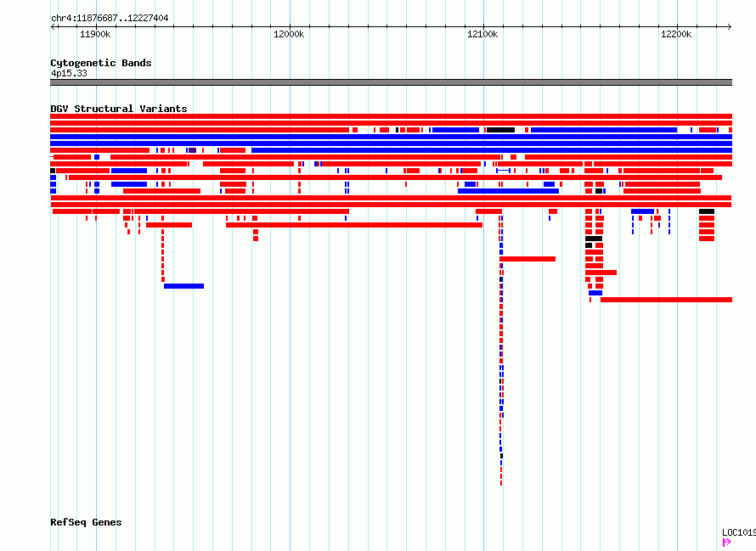This screenshot has height=551, width=756.
Task: Click the ruler's right-pointing arrow end
Action: coord(730,26)
